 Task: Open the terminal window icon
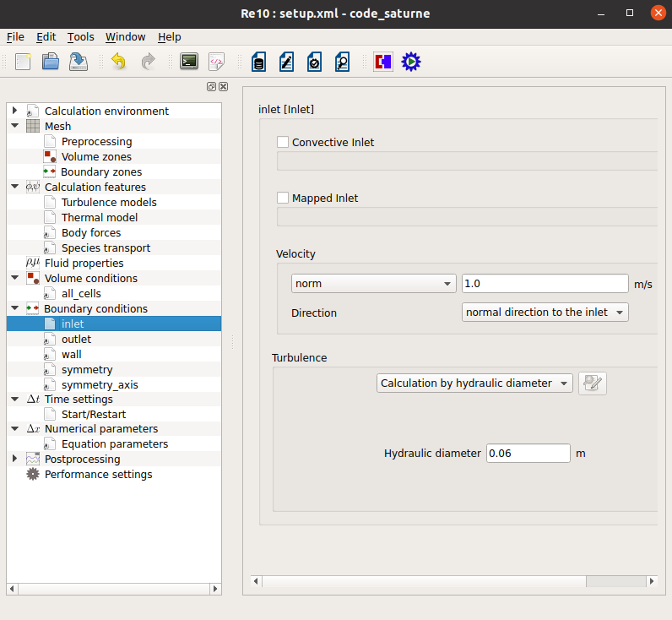coord(189,62)
